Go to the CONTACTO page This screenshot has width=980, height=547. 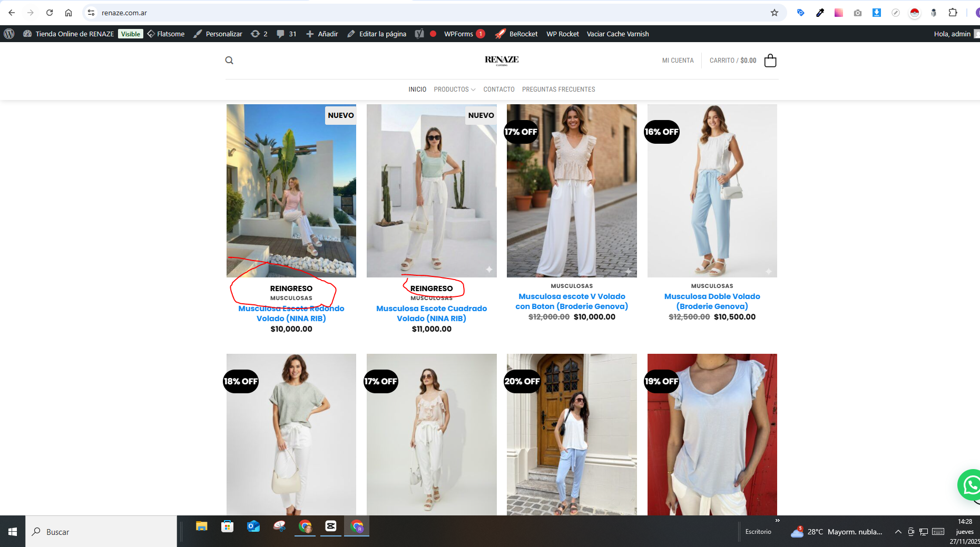coord(498,89)
